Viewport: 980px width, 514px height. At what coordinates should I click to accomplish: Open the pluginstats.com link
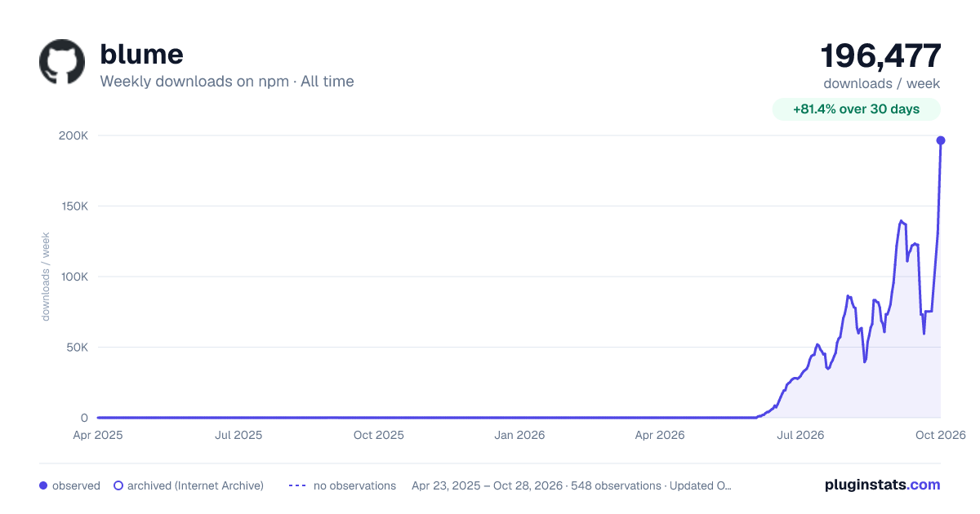pos(882,485)
